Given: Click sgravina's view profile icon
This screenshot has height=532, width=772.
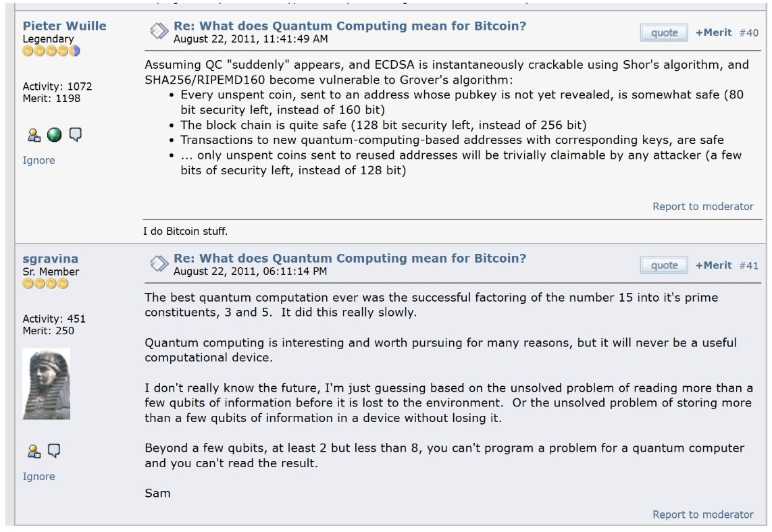Looking at the screenshot, I should click(33, 451).
